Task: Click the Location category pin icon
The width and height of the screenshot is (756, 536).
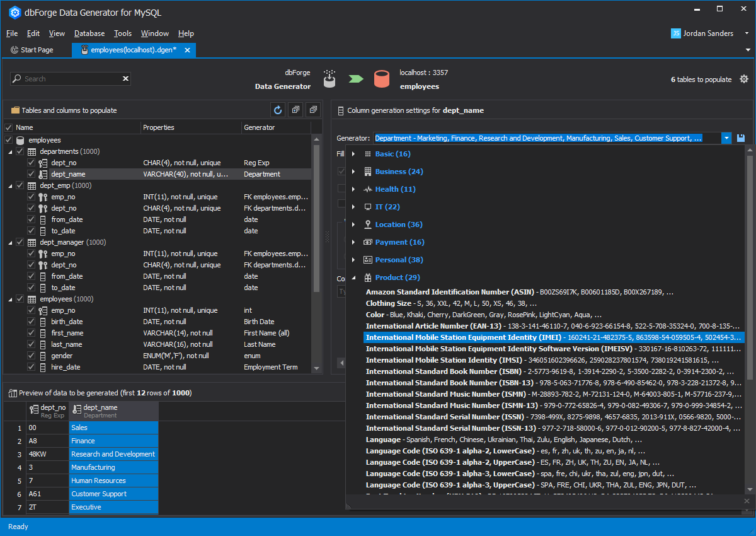Action: coord(368,224)
